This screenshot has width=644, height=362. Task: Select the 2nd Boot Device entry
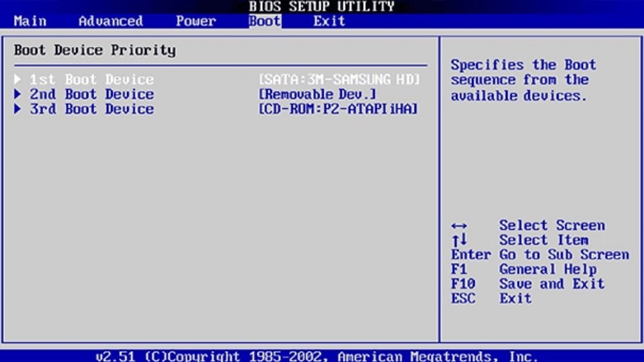pos(91,94)
